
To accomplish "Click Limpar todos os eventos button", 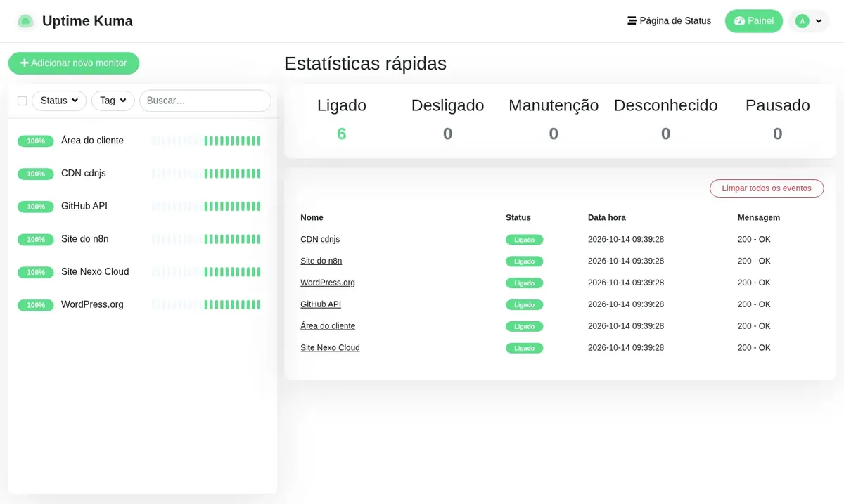I will coord(767,188).
